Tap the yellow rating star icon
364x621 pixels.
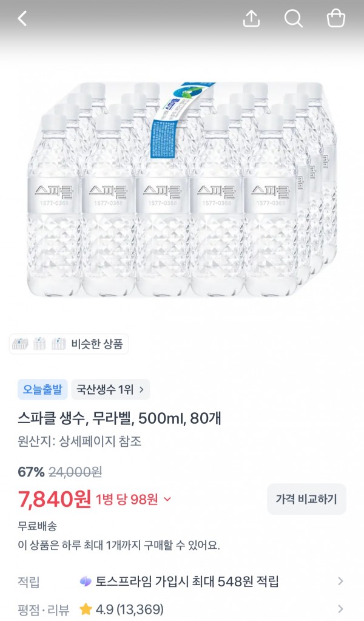86,609
